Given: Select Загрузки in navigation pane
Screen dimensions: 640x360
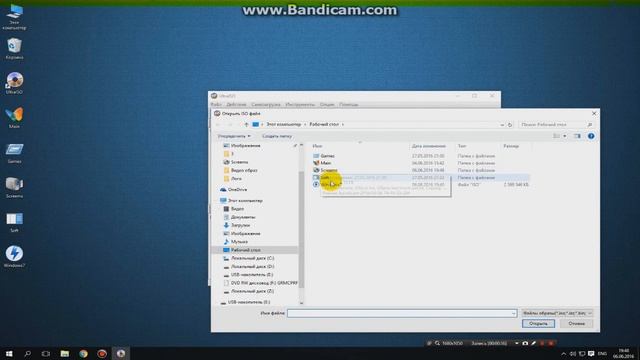Looking at the screenshot, I should click(x=240, y=225).
